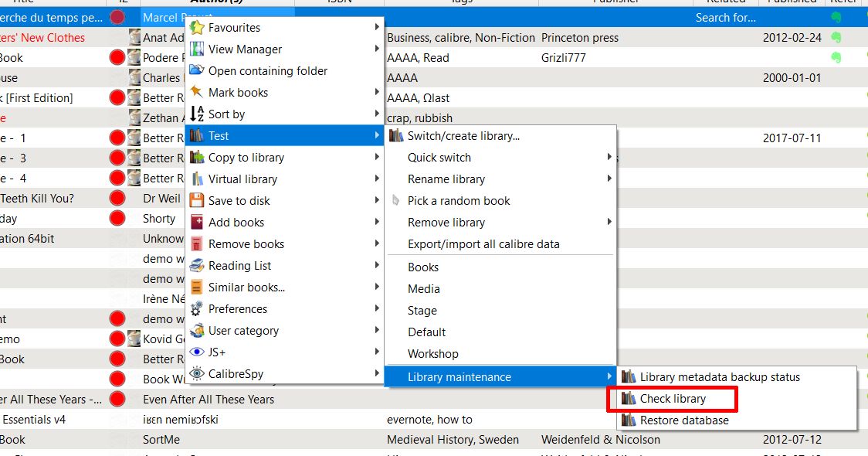This screenshot has height=456, width=868.
Task: Switch to the Workshop library
Action: tap(432, 354)
